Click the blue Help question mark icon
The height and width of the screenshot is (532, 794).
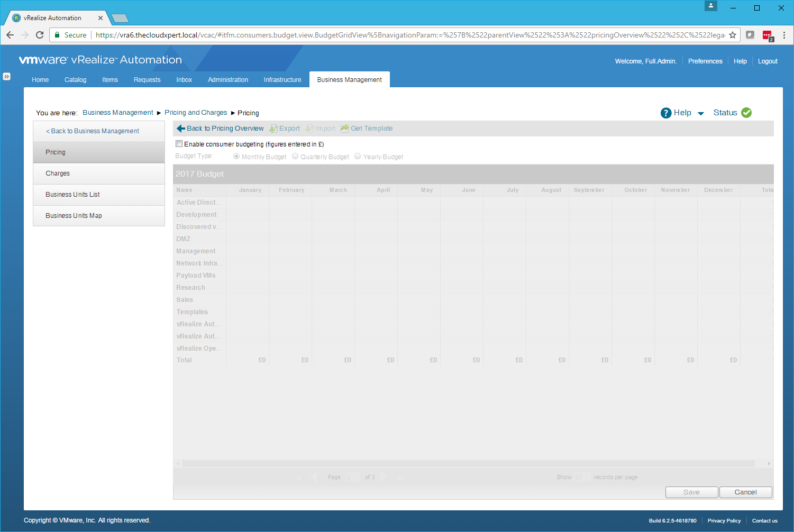coord(666,113)
